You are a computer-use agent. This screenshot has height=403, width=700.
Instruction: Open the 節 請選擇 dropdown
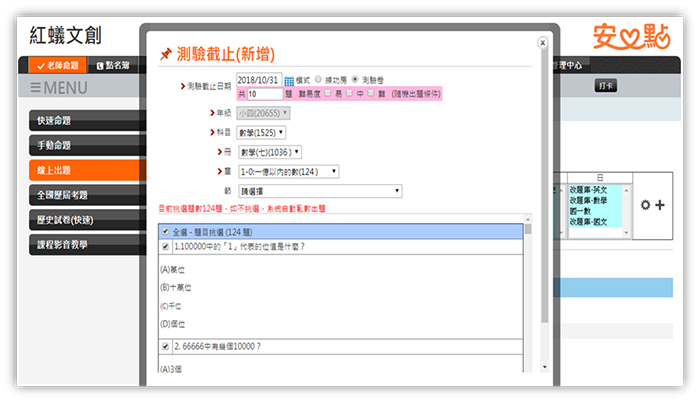pos(320,190)
